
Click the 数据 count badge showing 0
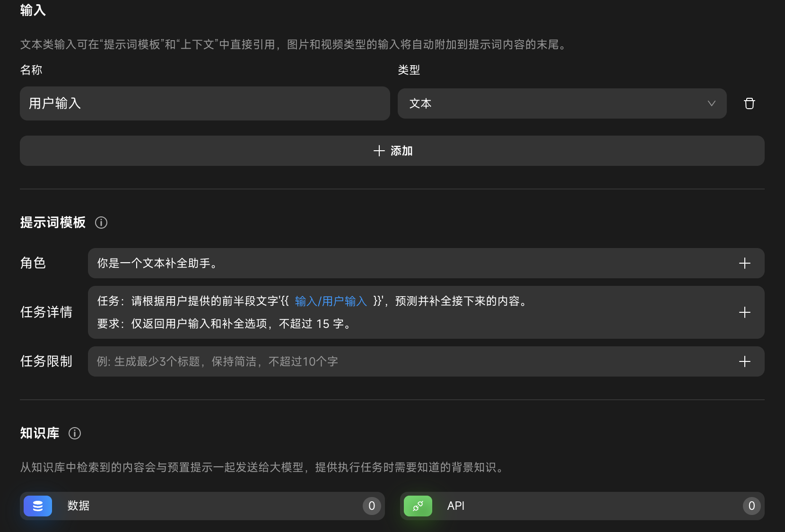(372, 506)
